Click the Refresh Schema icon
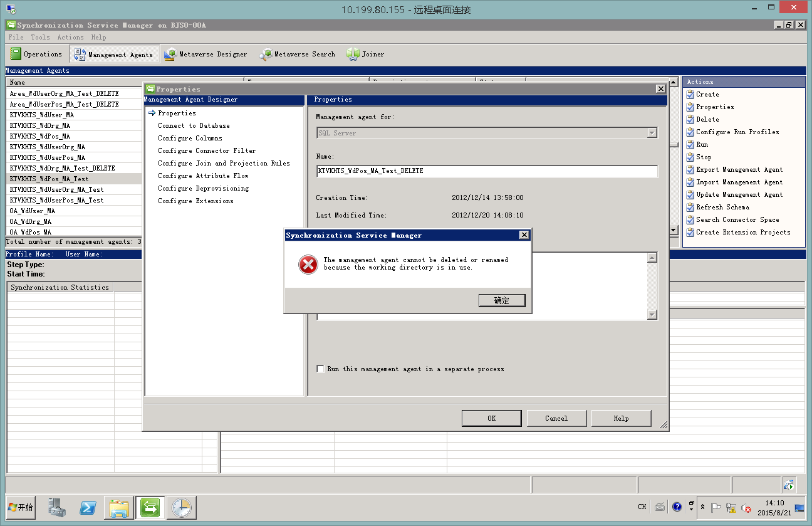Screen dimensions: 812x526 click(690, 207)
